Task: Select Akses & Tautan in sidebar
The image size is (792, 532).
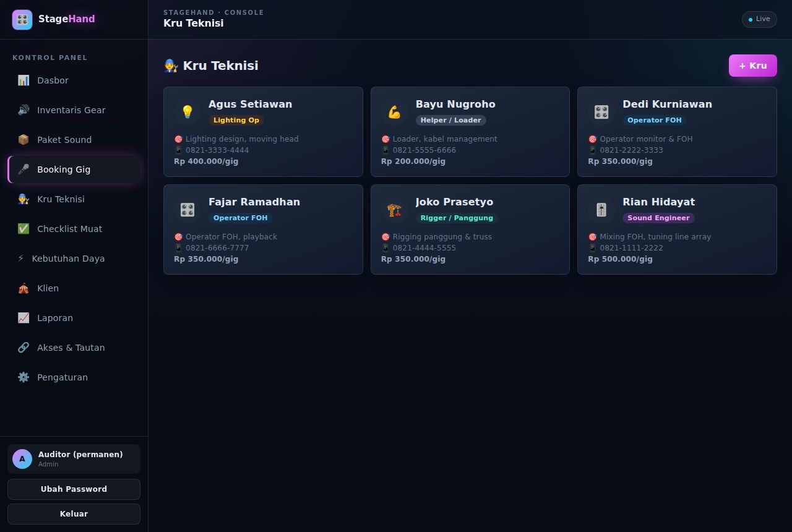Action: (74, 348)
